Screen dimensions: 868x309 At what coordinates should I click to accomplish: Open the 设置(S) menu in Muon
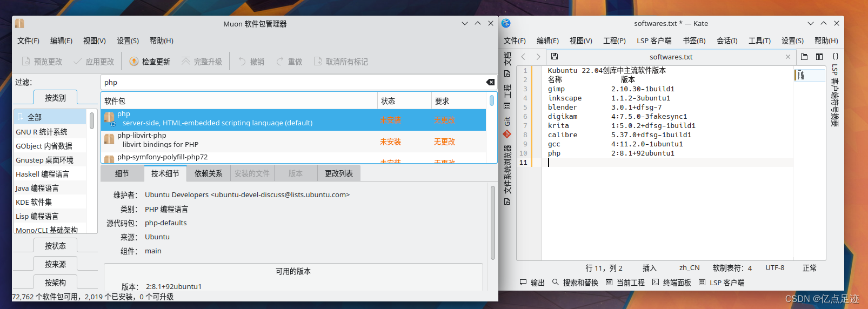pos(128,41)
